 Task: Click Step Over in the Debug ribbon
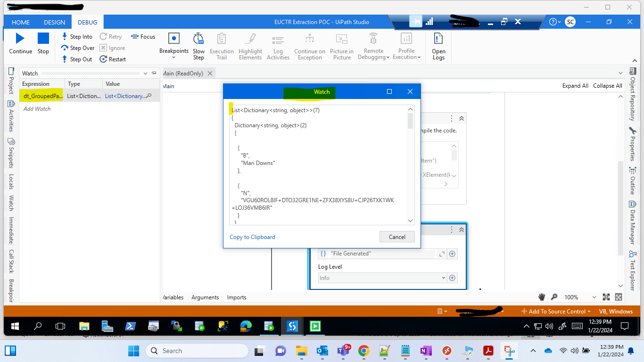click(78, 48)
